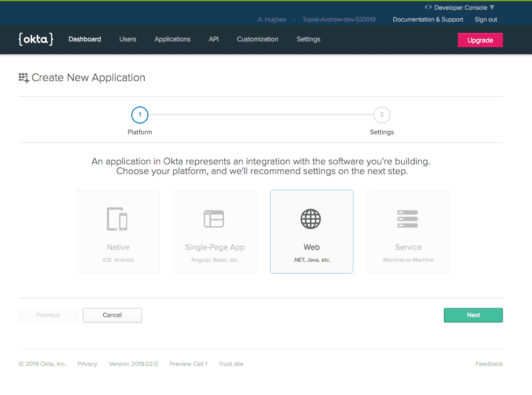Click Version 2019.02.0 footer link

[133, 364]
